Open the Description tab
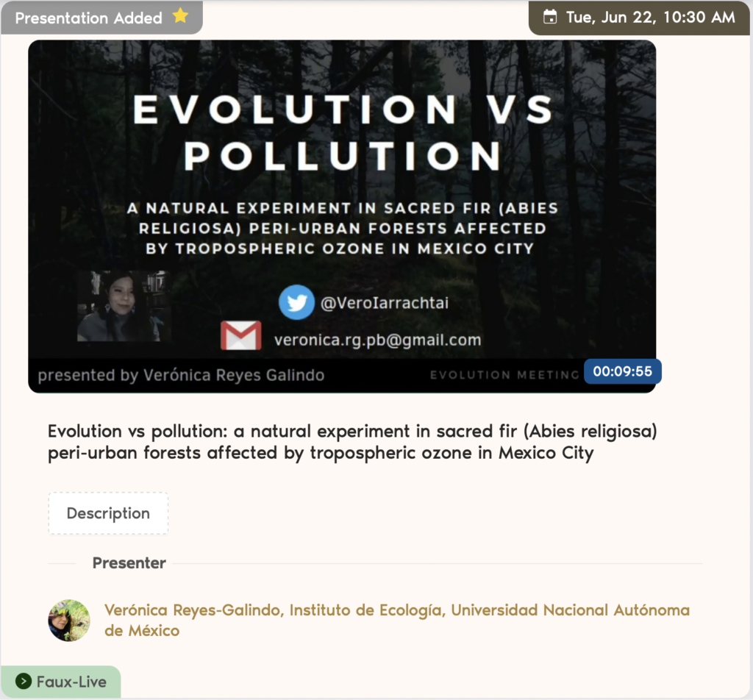The width and height of the screenshot is (753, 700). coord(108,513)
